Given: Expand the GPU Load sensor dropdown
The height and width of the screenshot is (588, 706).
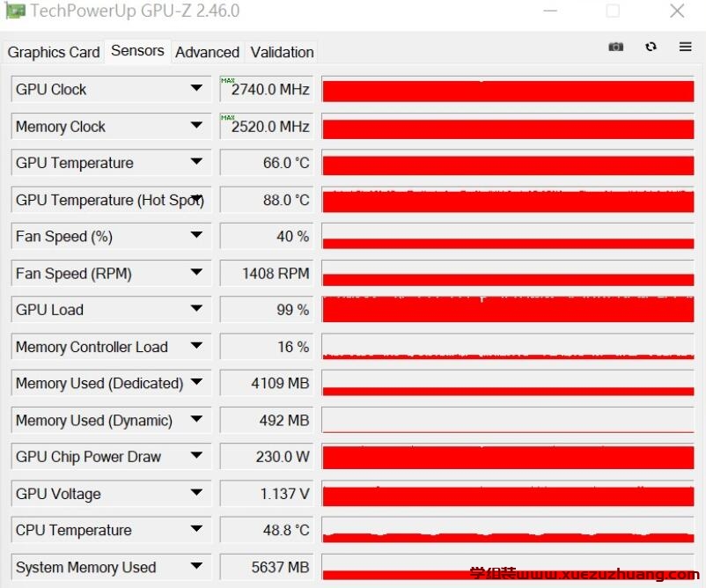Looking at the screenshot, I should pyautogui.click(x=196, y=310).
